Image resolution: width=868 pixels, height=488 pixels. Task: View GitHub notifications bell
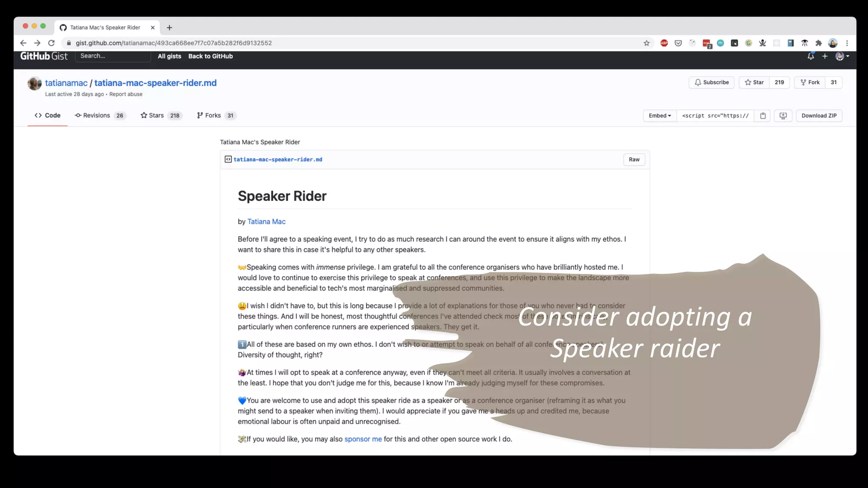pos(810,56)
